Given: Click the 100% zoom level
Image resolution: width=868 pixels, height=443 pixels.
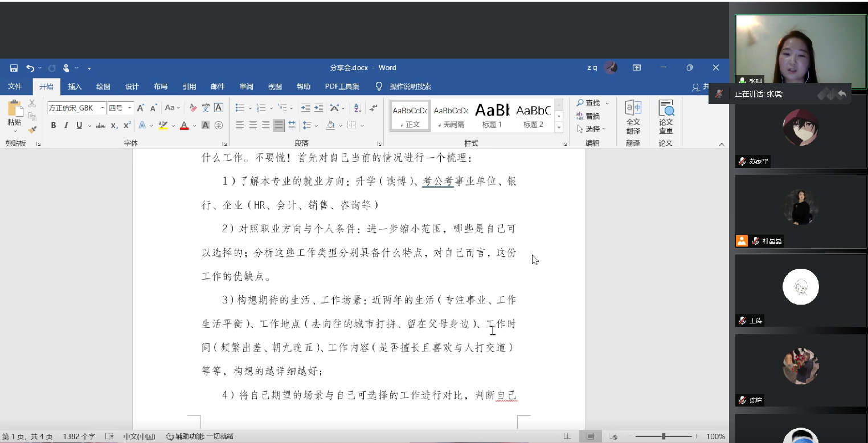Looking at the screenshot, I should pos(715,436).
